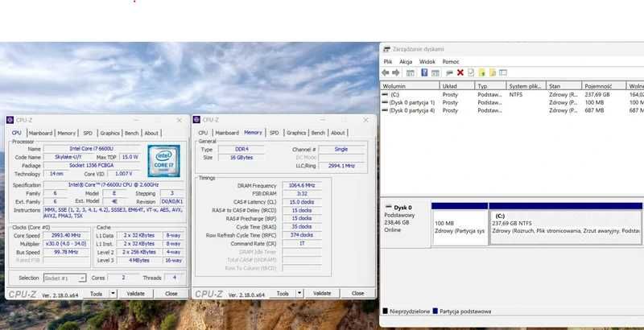
Task: Expand Tools dropdown arrow in CPU-tab CPU-Z window
Action: 113,294
